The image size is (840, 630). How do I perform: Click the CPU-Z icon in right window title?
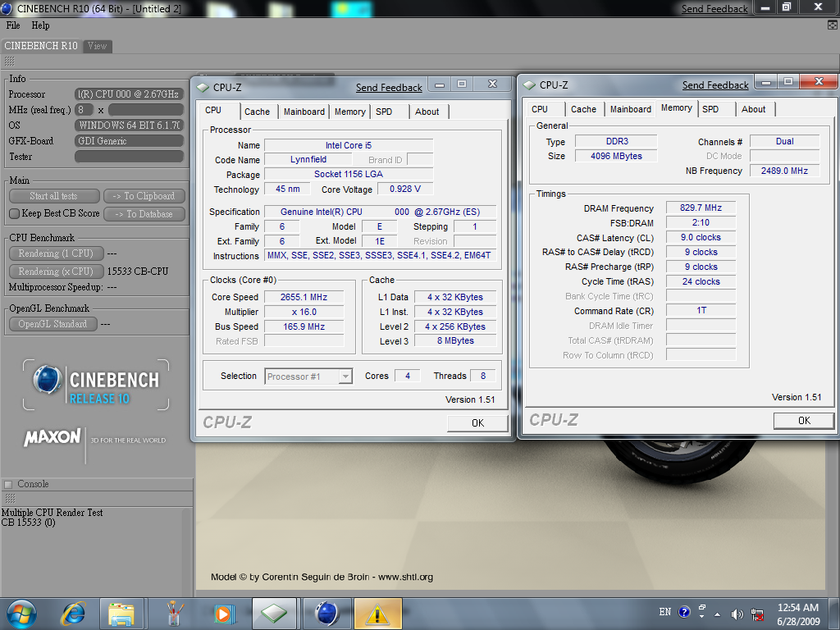tap(529, 85)
